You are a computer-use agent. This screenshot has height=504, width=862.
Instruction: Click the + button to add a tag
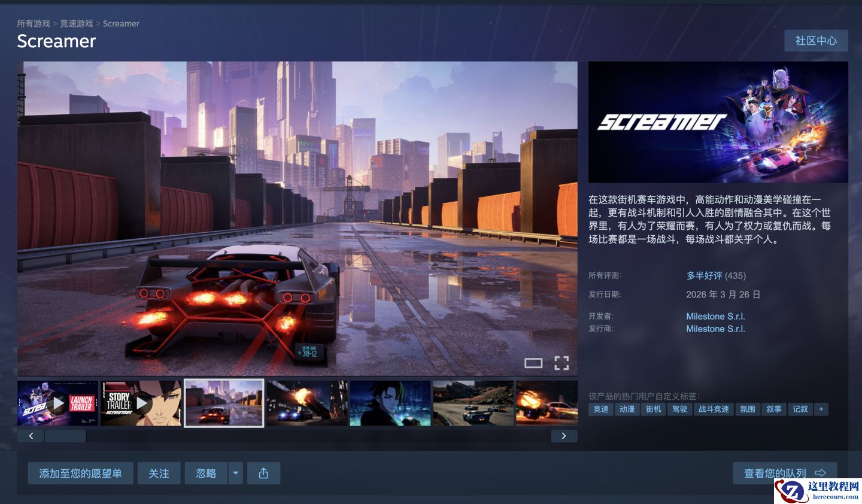click(x=821, y=409)
